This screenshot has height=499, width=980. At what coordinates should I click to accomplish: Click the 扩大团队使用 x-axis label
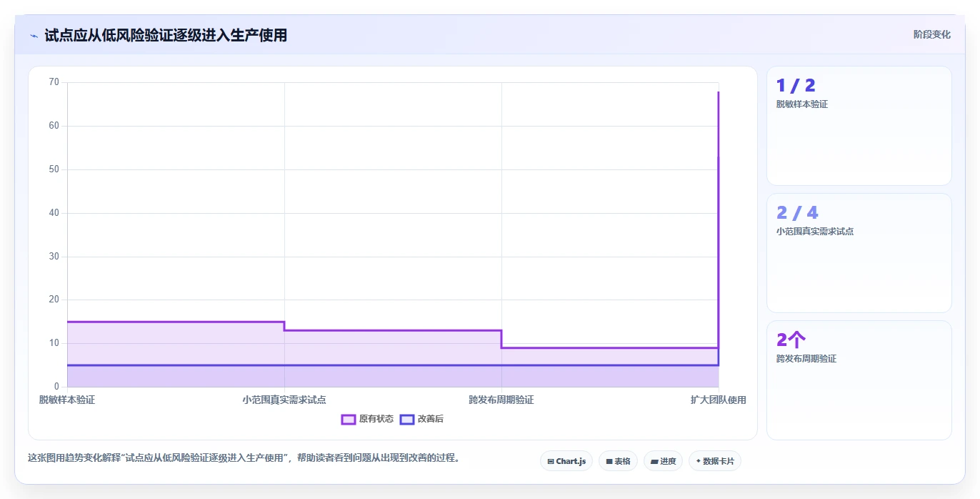click(x=718, y=400)
